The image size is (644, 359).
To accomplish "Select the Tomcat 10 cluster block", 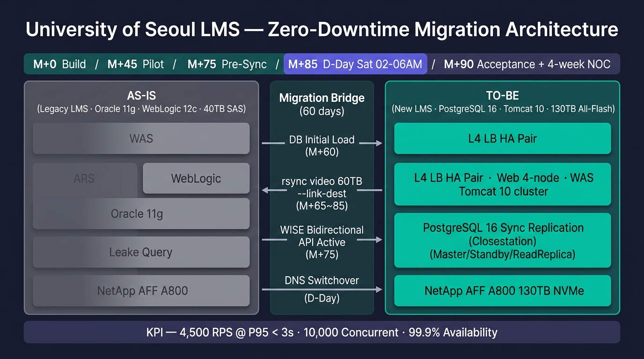I will [x=503, y=184].
